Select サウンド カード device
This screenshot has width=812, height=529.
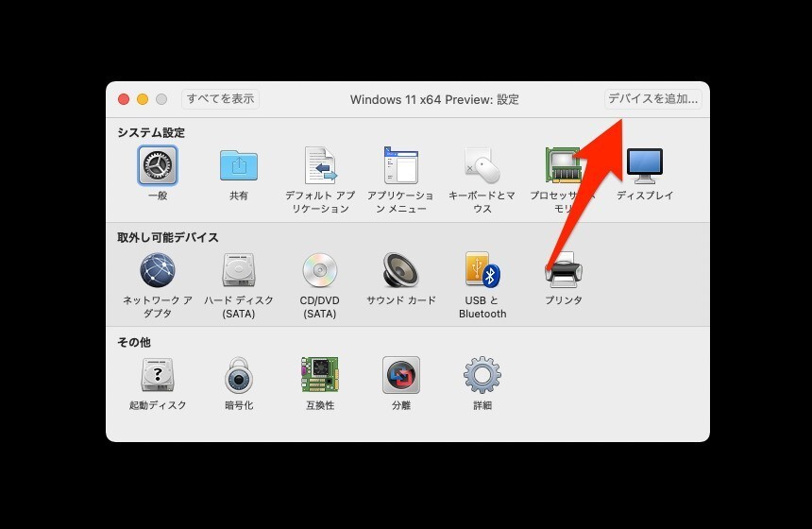click(x=401, y=270)
